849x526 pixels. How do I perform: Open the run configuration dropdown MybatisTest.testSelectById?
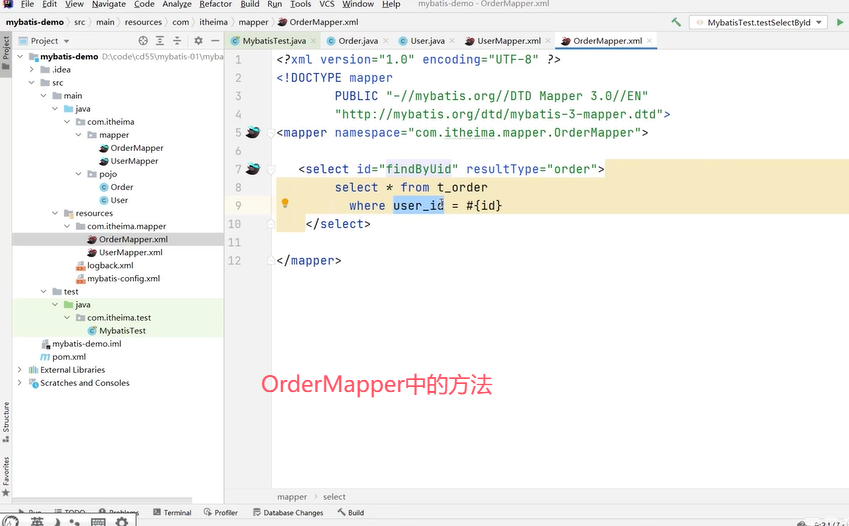(758, 22)
